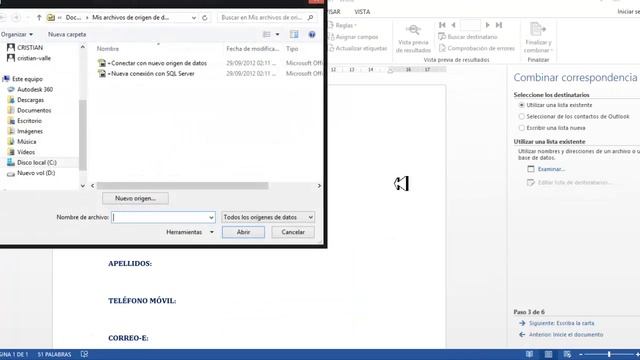The height and width of the screenshot is (360, 640).
Task: Click the Nuevo origen button
Action: coord(135,198)
